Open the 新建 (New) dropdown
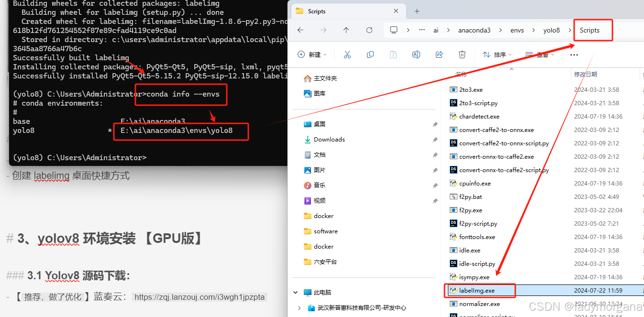Viewport: 644px width, 317px height. (311, 55)
